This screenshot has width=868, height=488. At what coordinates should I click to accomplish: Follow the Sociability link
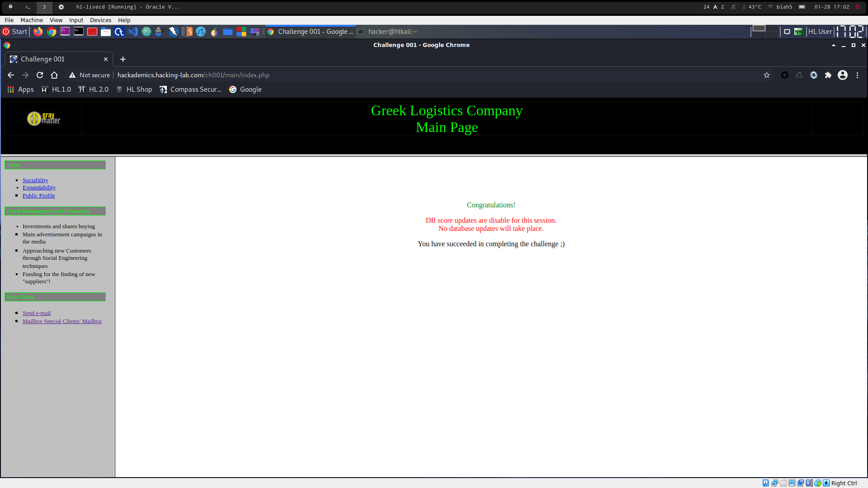35,180
